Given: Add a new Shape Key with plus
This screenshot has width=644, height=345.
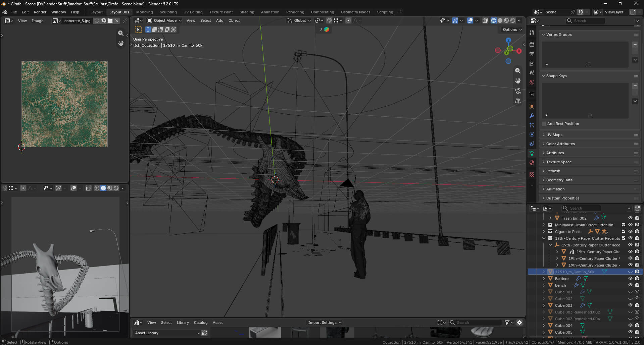Looking at the screenshot, I should [635, 86].
